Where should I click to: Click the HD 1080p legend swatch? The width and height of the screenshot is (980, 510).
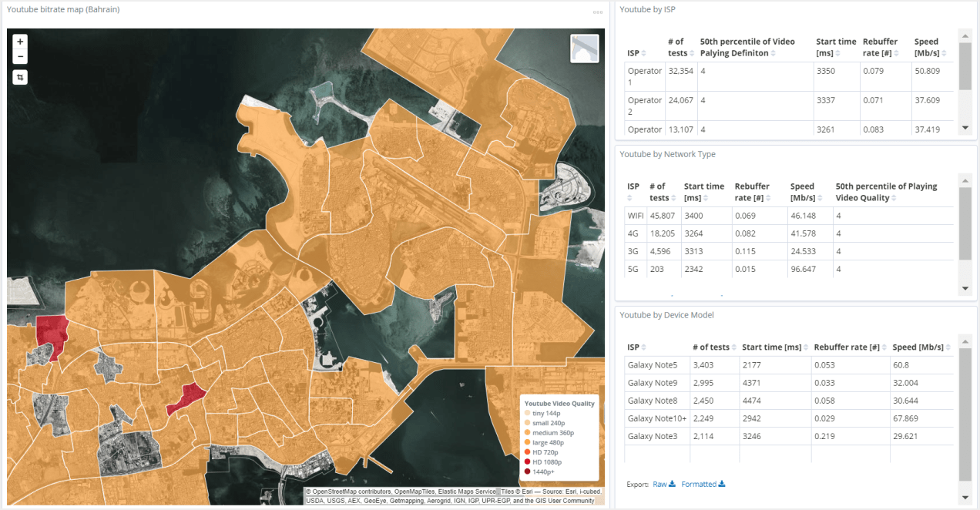coord(527,461)
